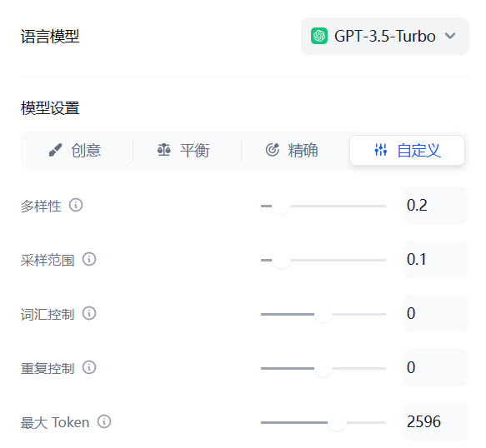Open the GPT-3.5-Turbo model dropdown
This screenshot has width=486, height=448.
pyautogui.click(x=385, y=37)
